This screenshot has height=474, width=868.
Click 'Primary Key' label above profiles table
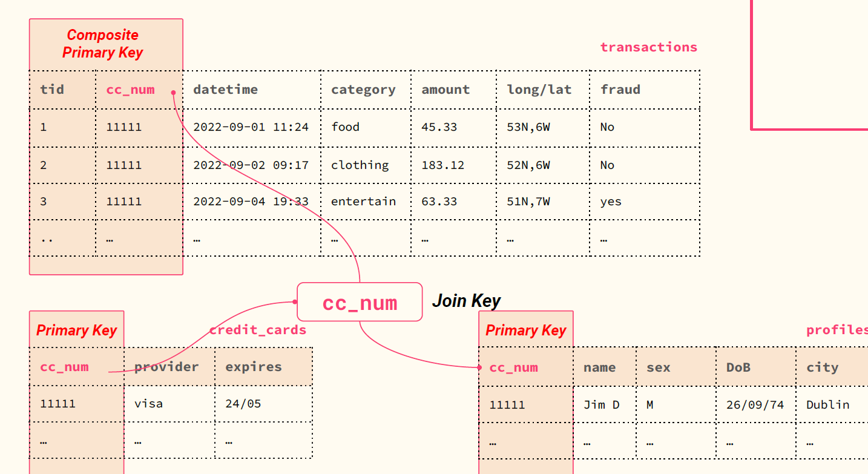[x=525, y=331]
